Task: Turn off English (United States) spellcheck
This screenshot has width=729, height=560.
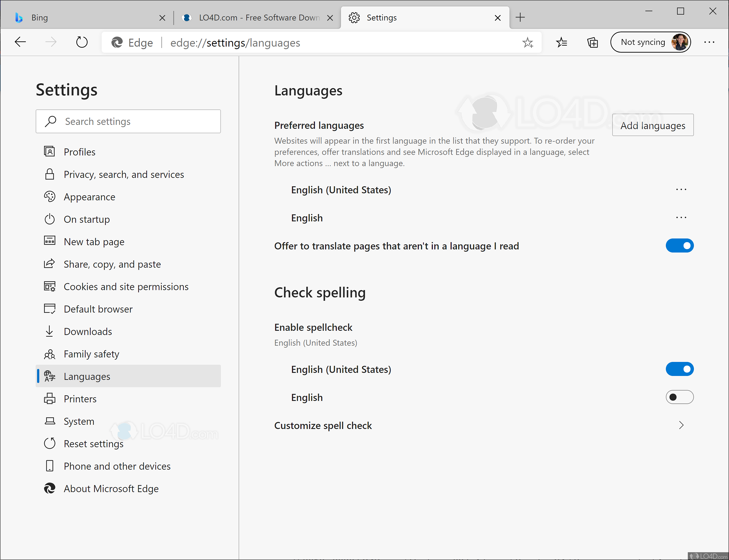Action: [680, 369]
